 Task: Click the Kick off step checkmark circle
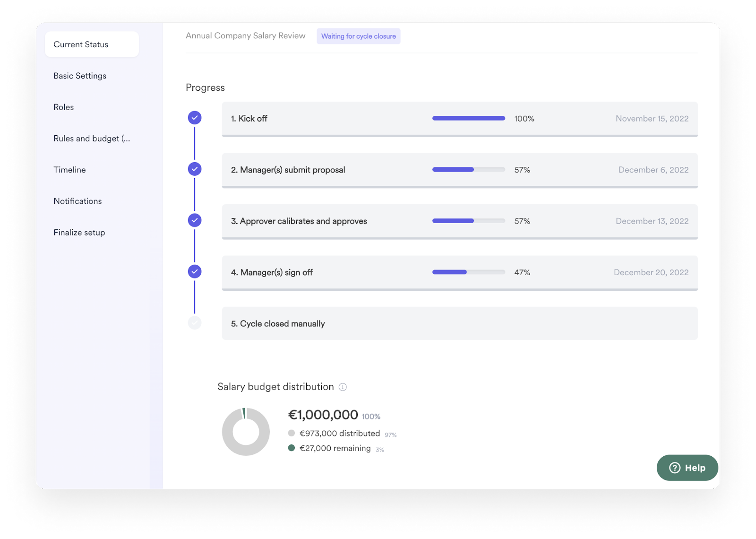195,118
